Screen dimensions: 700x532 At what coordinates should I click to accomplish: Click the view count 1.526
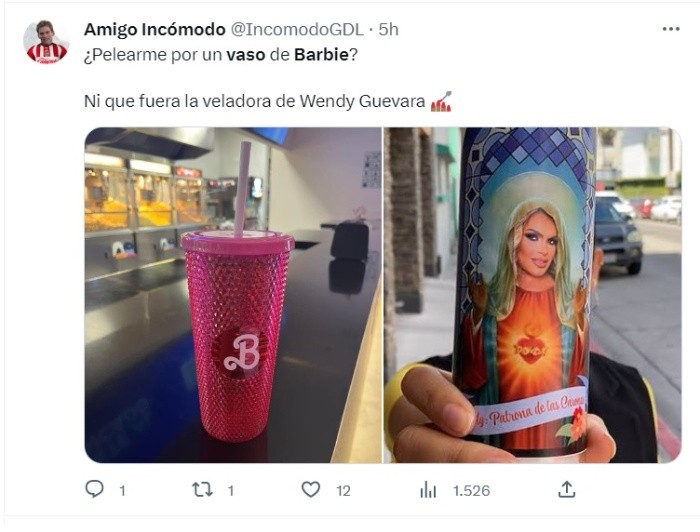471,491
